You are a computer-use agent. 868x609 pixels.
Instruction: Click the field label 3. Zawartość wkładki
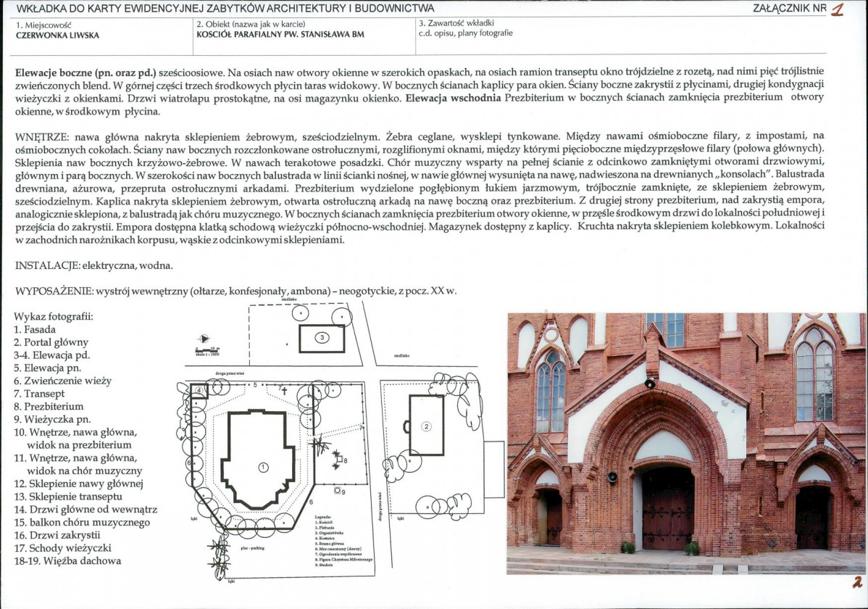pos(456,22)
